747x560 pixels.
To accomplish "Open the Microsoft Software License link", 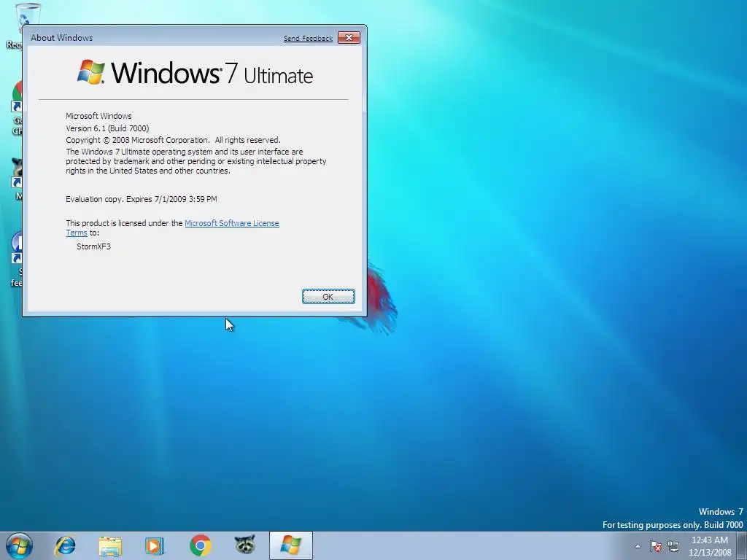I will click(231, 223).
